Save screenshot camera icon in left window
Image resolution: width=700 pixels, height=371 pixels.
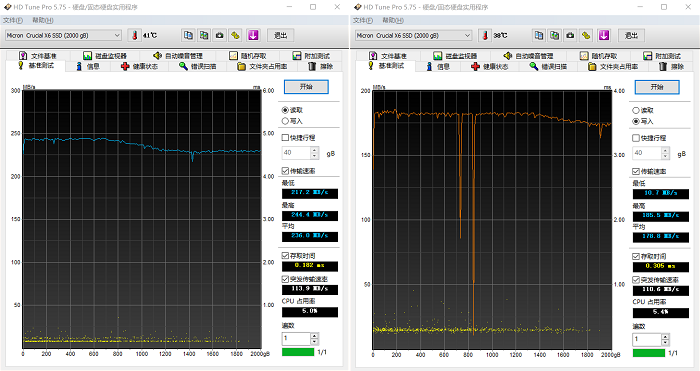(x=220, y=35)
